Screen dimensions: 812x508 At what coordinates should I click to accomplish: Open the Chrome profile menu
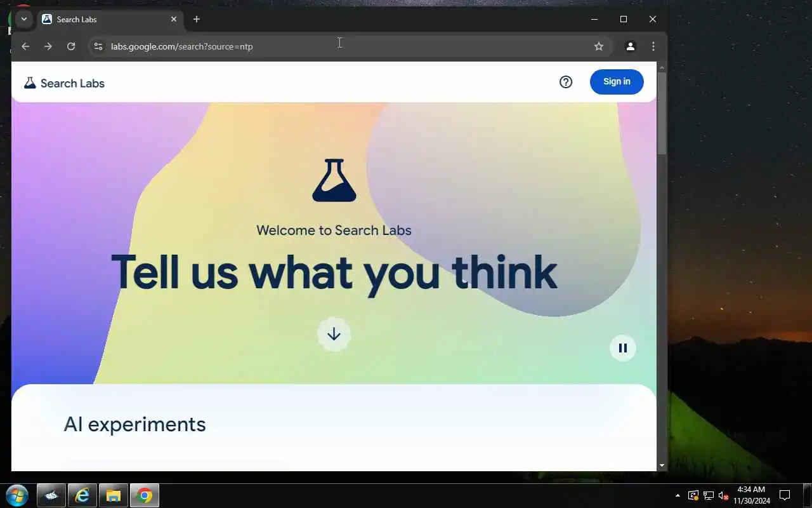pos(631,46)
